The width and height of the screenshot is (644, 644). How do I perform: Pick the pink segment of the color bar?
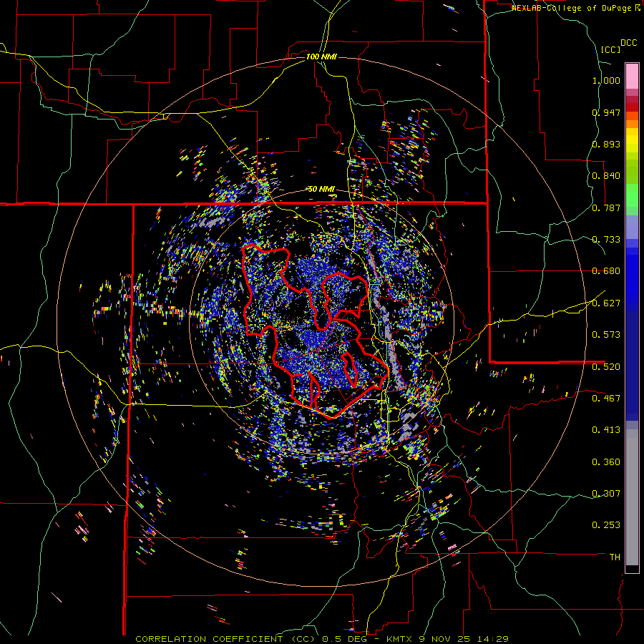pyautogui.click(x=632, y=76)
